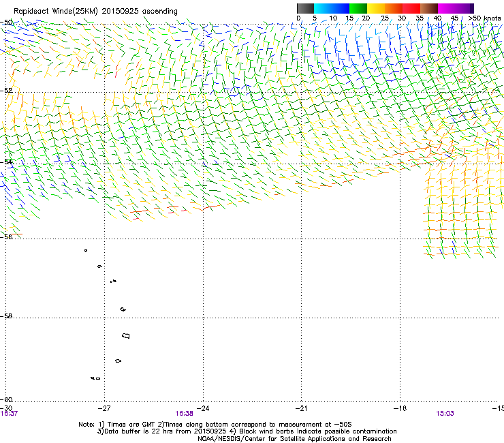Viewport: 504px width, 443px height.
Task: Click the 'Data buffer is 22 hrs' note line
Action: (x=247, y=431)
